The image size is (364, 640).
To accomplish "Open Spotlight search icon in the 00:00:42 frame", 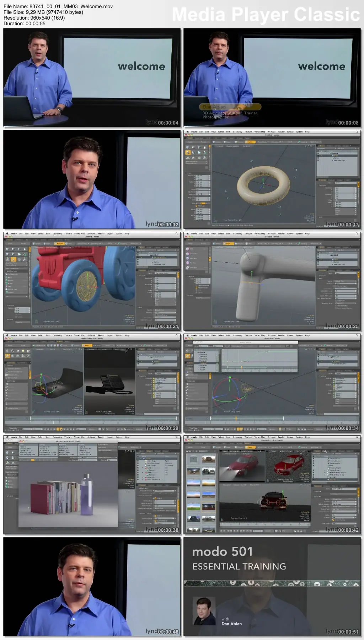I will coord(357,437).
